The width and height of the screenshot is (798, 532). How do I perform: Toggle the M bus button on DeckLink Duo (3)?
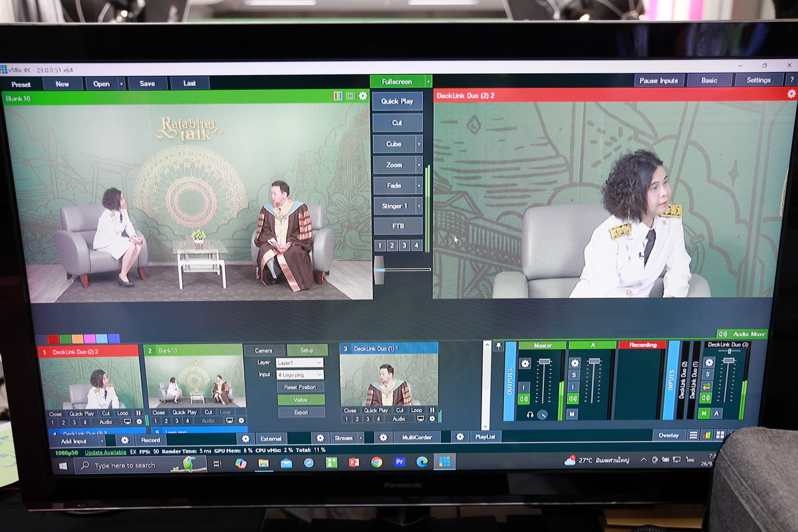(x=704, y=414)
